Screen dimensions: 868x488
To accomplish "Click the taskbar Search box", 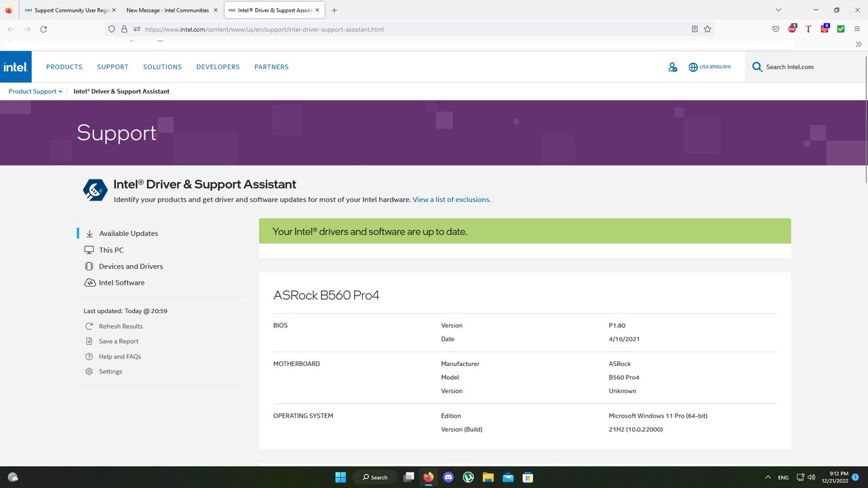I will [x=375, y=477].
